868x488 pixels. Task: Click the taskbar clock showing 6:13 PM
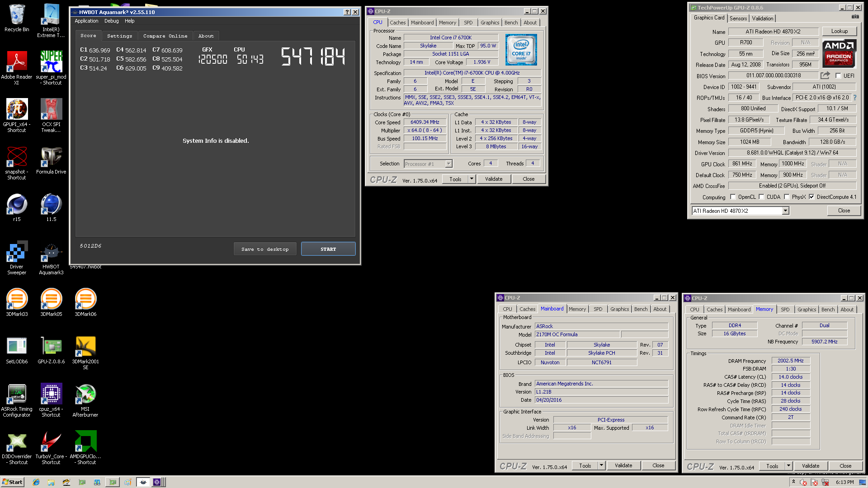point(844,482)
